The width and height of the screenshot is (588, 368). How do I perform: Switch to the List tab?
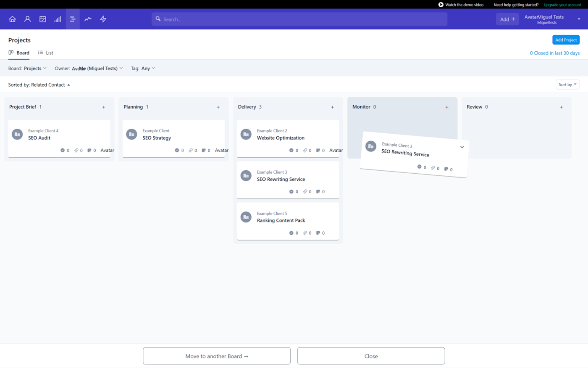[45, 53]
